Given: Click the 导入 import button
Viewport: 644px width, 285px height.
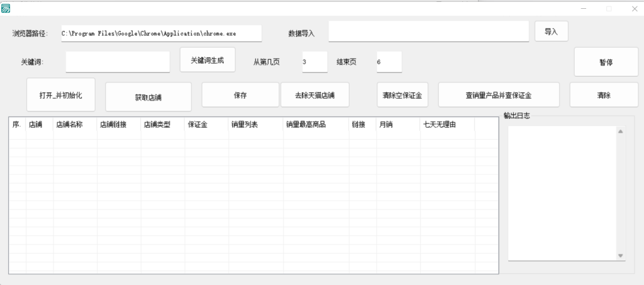Looking at the screenshot, I should pos(551,31).
